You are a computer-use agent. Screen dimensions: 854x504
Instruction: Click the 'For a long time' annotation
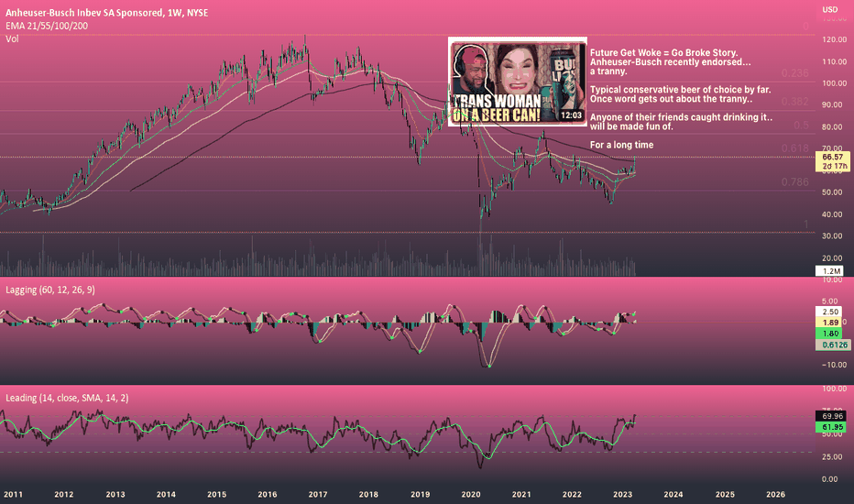(x=621, y=145)
